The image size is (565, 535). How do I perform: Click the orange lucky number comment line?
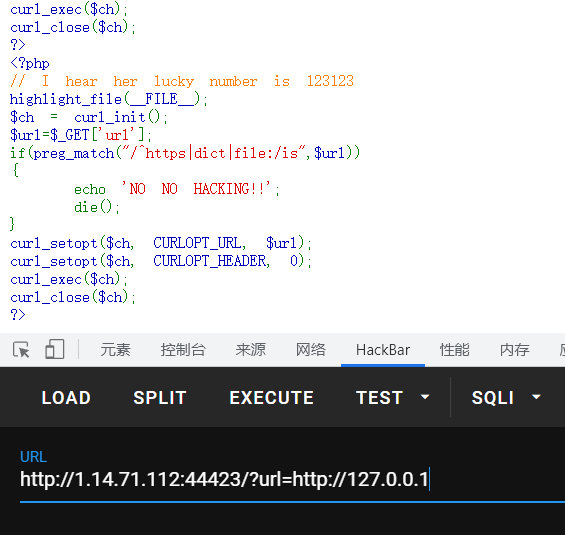pyautogui.click(x=182, y=81)
